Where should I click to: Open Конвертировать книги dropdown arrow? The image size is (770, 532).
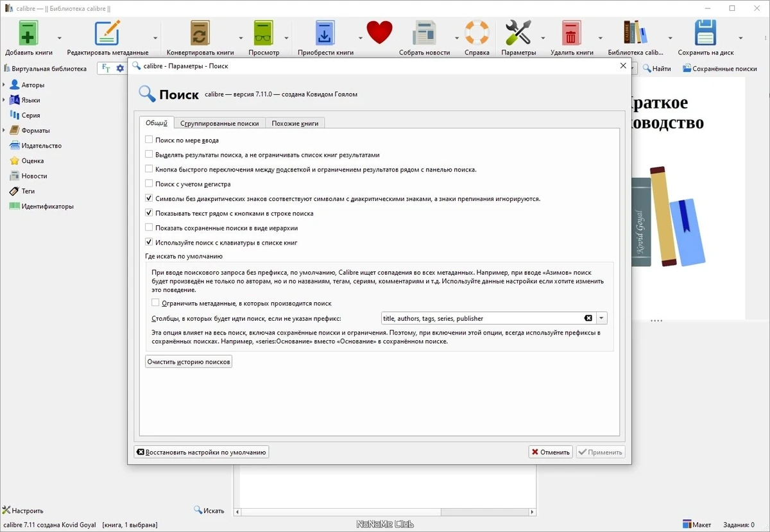pos(241,37)
